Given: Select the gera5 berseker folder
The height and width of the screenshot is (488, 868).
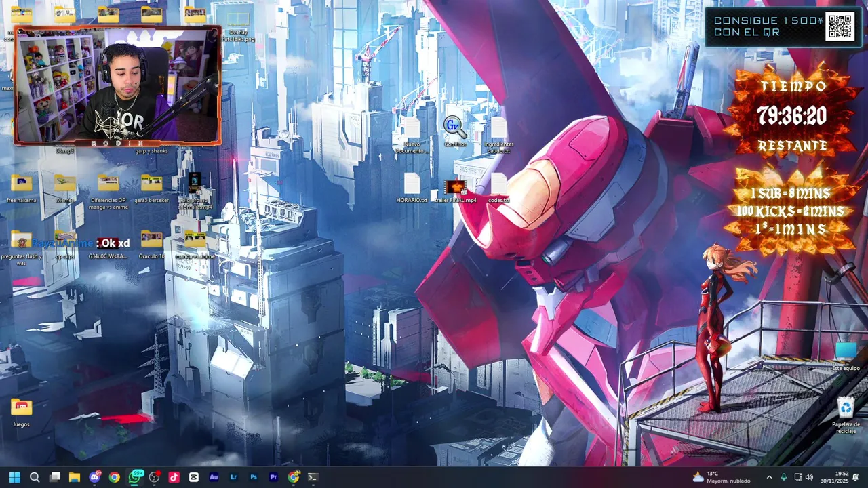Looking at the screenshot, I should tap(151, 188).
